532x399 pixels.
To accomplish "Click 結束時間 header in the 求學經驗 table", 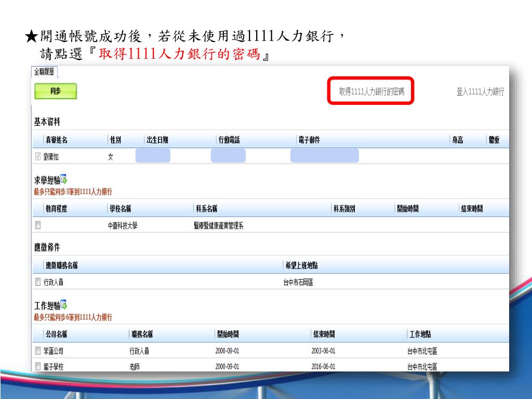I will [472, 209].
